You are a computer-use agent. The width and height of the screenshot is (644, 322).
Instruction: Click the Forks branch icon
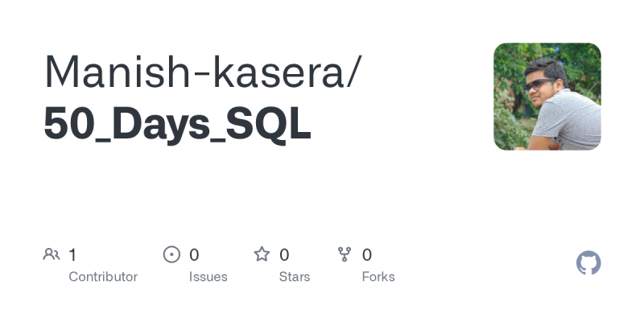coord(345,254)
